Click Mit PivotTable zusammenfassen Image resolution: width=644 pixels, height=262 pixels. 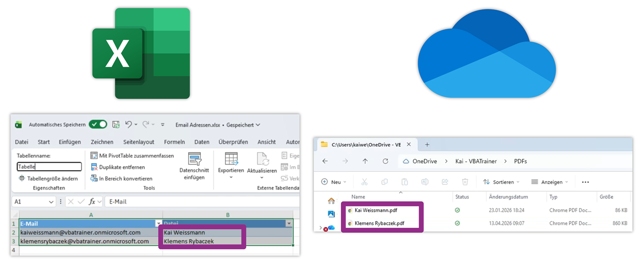[x=132, y=156]
